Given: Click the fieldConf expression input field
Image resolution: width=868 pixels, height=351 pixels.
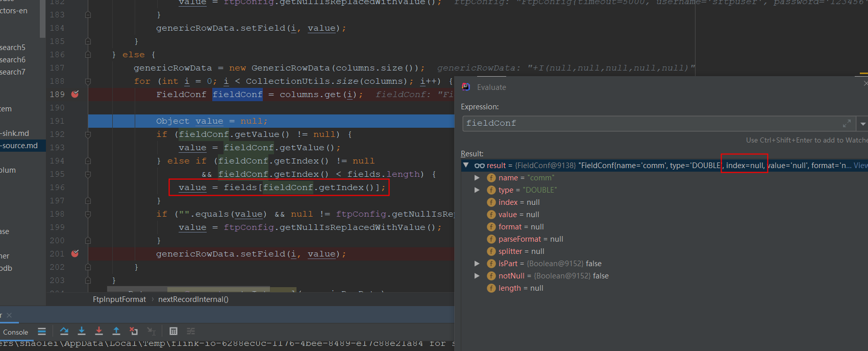Looking at the screenshot, I should coord(658,124).
